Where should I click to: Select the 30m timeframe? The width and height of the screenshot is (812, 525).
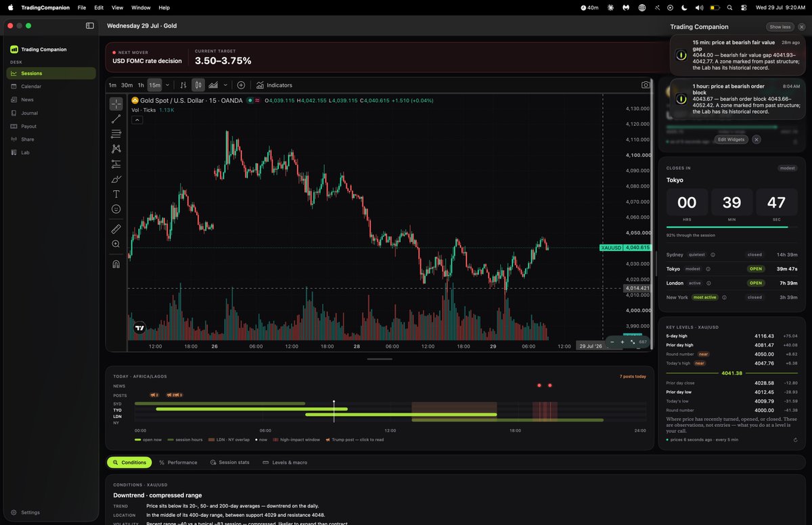(x=127, y=85)
